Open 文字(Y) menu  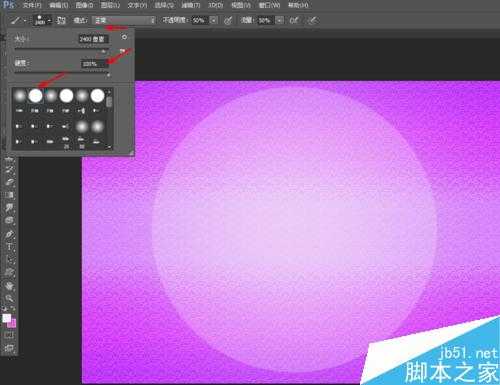click(137, 5)
